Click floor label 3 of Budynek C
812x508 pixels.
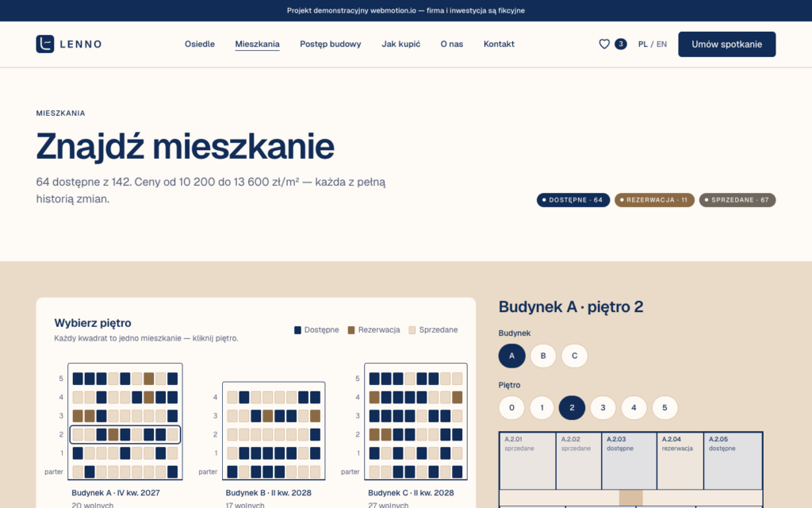358,416
